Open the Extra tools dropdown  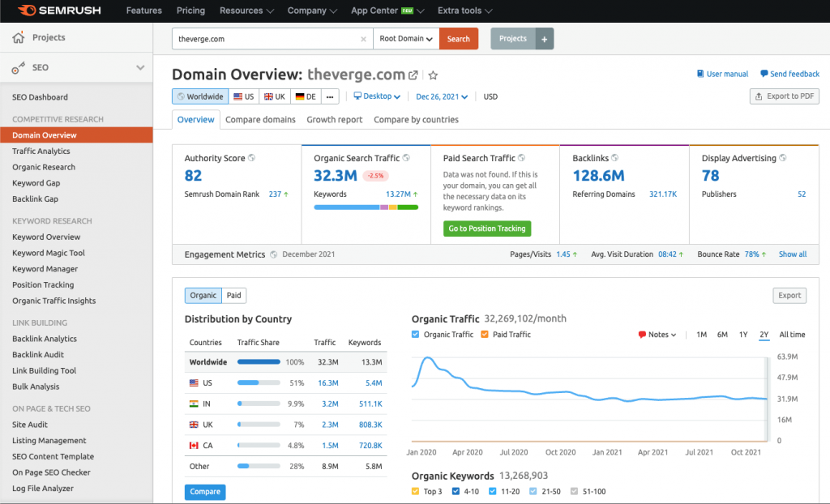(464, 11)
